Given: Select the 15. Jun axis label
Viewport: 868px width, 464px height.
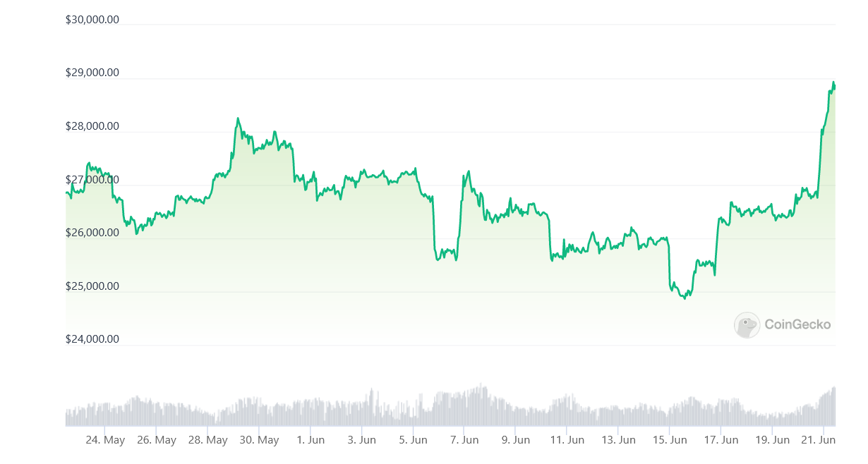Looking at the screenshot, I should 670,440.
